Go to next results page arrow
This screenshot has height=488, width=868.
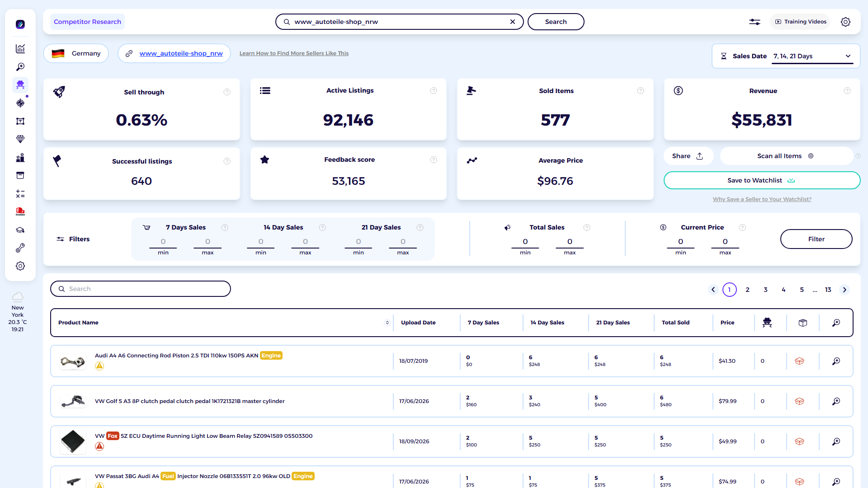click(x=844, y=290)
